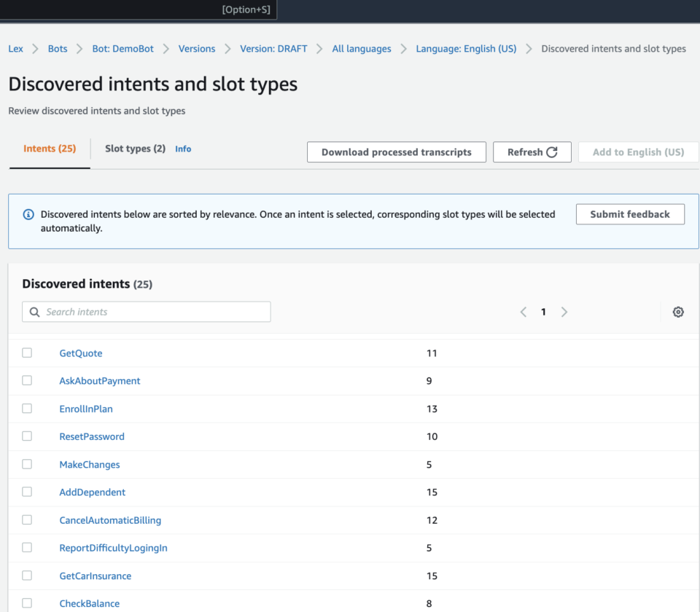Select the checkbox next to GetQuote
This screenshot has height=612, width=700.
click(27, 352)
